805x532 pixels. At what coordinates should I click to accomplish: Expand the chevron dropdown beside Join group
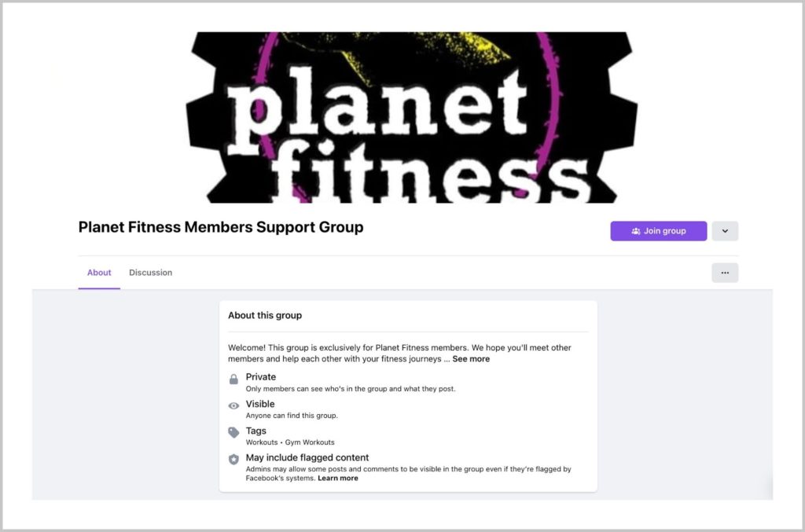tap(725, 231)
